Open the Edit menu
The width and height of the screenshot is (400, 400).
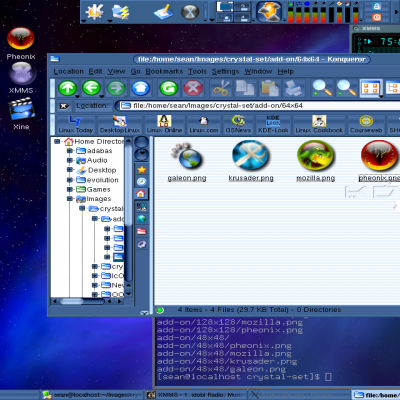point(95,71)
